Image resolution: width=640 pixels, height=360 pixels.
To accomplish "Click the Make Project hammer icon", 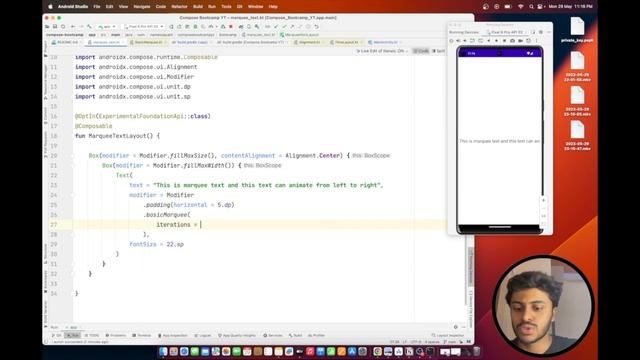I will [x=89, y=27].
